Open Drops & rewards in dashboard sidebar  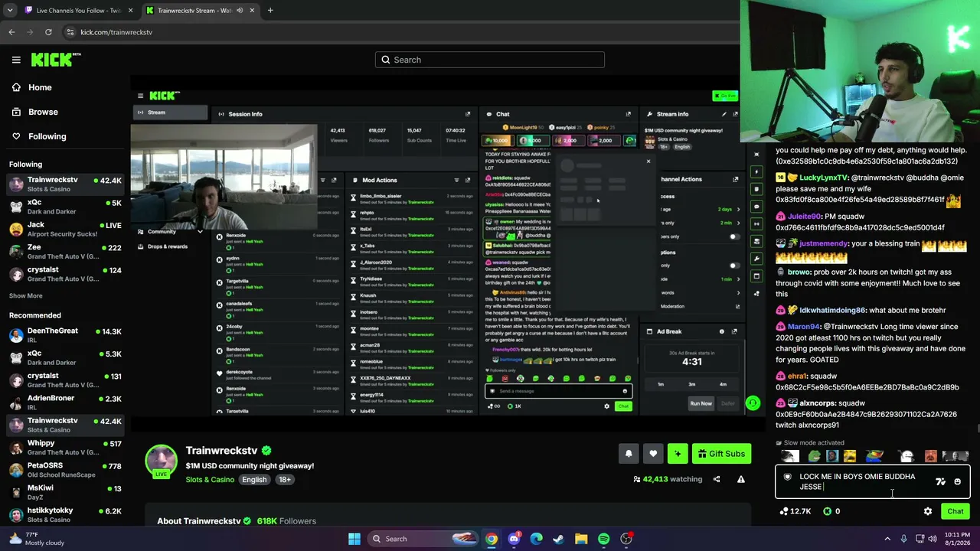[x=168, y=246]
